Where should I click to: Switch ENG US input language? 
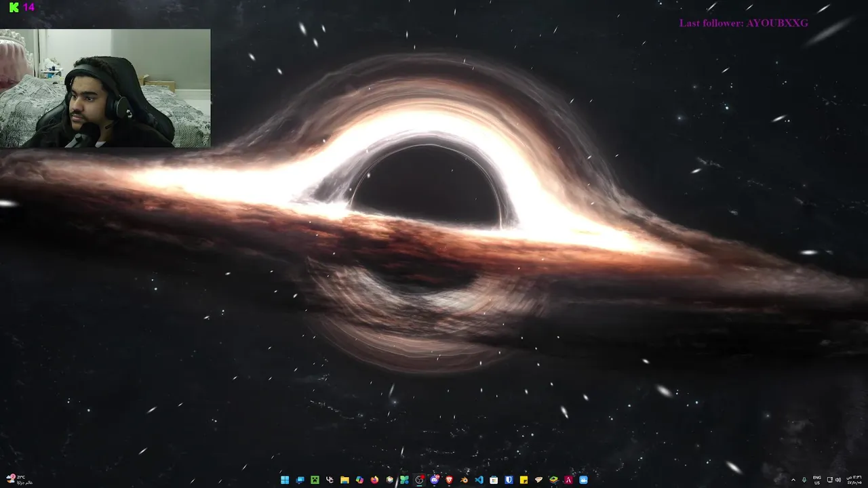click(817, 480)
